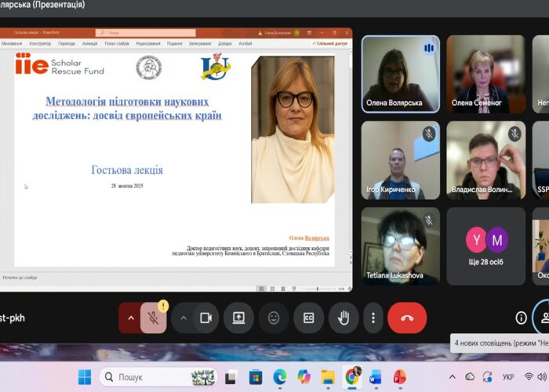
Task: Open the Конструктор tab in PowerPoint
Action: (39, 44)
